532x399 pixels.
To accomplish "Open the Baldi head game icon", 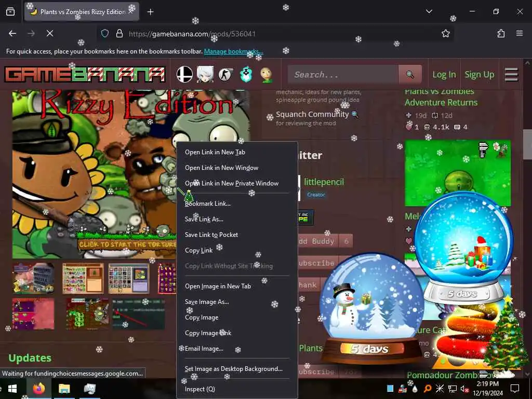I will [267, 74].
